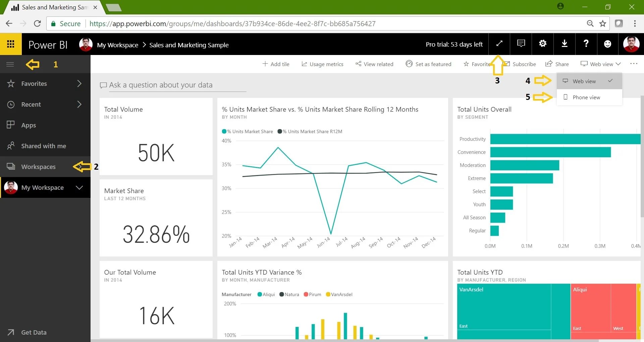Click the Power BI logo text

(48, 45)
